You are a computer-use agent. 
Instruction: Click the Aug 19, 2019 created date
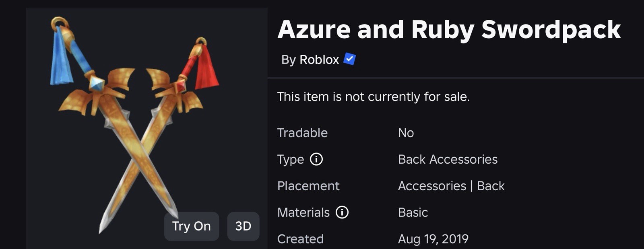[433, 239]
